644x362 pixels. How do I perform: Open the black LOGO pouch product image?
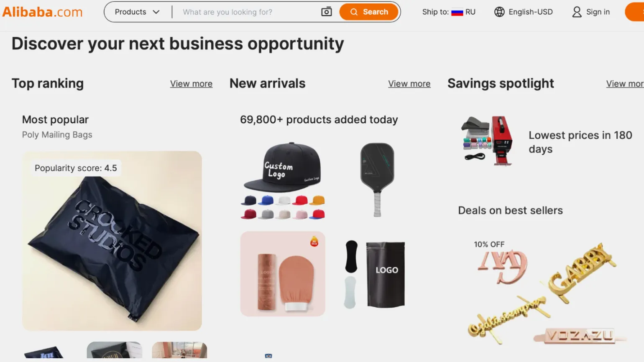tap(385, 274)
